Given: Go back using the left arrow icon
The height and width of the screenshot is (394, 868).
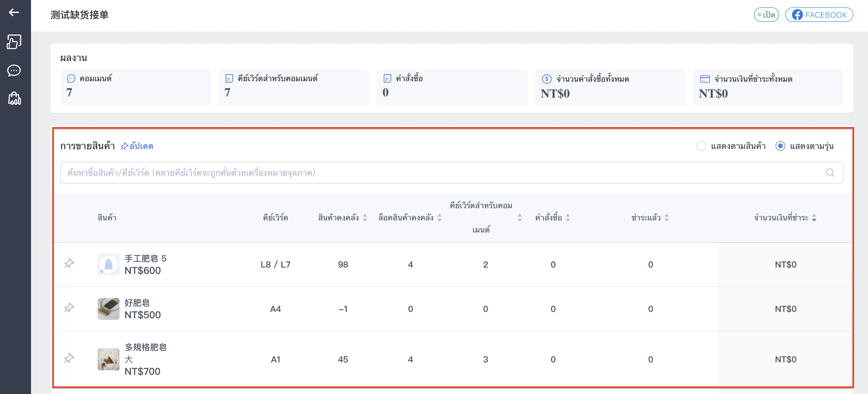Looking at the screenshot, I should click(14, 12).
